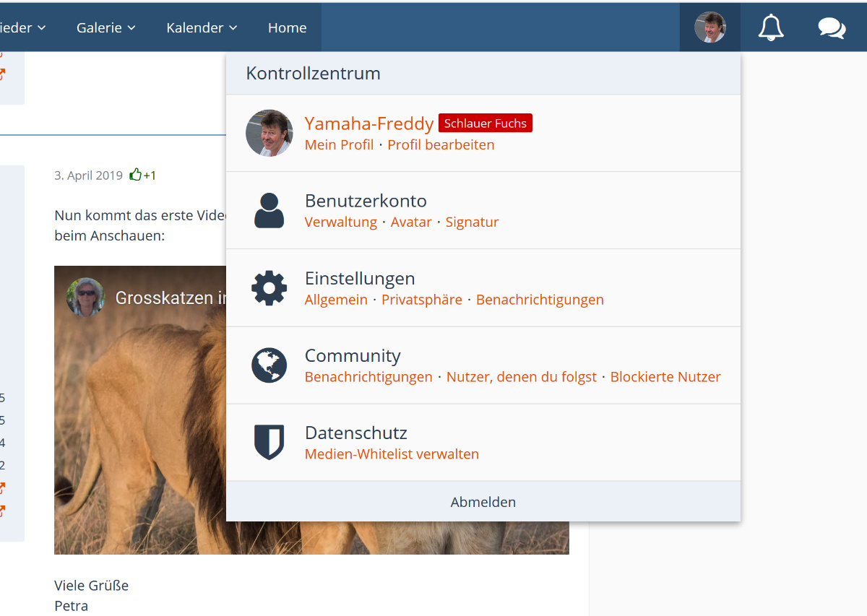Image resolution: width=867 pixels, height=616 pixels.
Task: Click the Datenschutz shield icon
Action: click(x=269, y=442)
